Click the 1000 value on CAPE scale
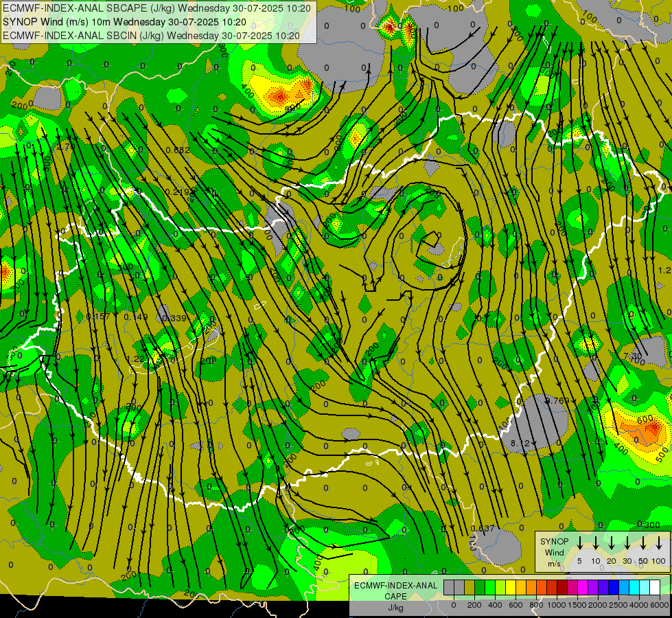The height and width of the screenshot is (618, 672). coord(557,605)
